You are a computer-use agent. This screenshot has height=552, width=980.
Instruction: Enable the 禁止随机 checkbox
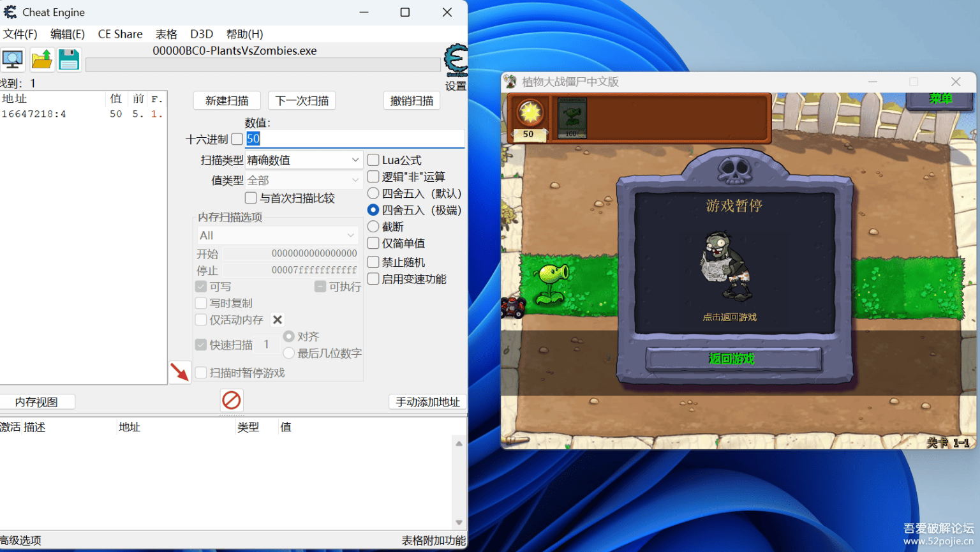[x=373, y=262]
